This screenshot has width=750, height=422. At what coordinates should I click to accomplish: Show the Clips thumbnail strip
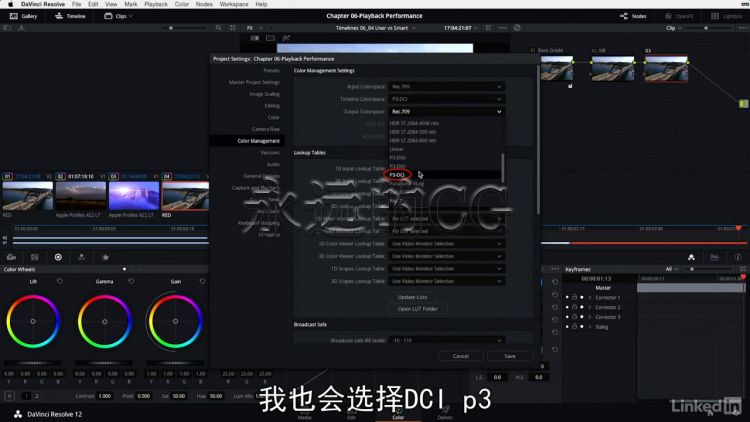118,16
